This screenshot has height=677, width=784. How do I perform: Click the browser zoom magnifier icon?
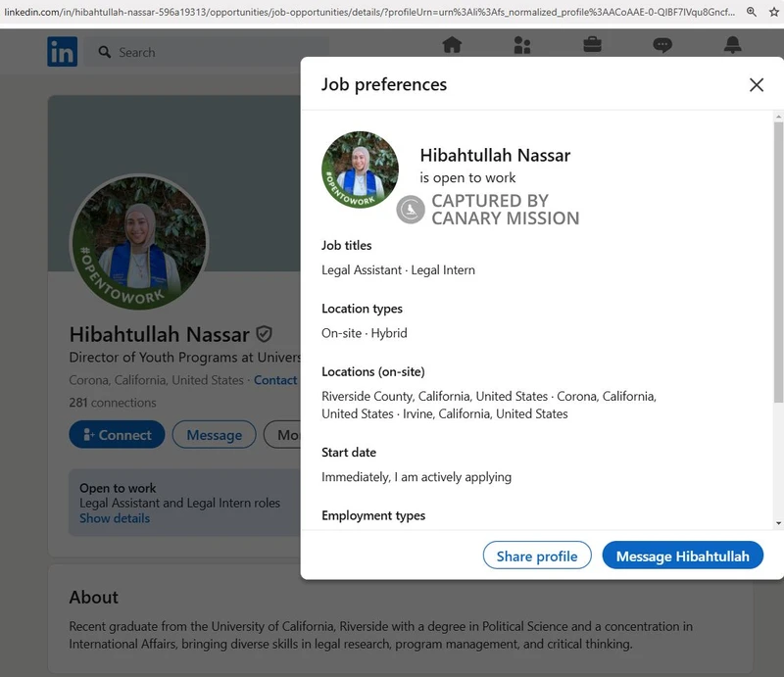point(751,12)
